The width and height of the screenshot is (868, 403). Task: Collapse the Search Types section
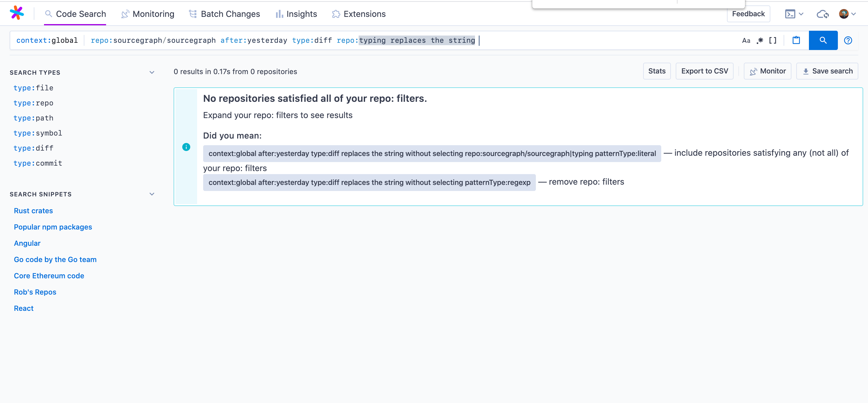tap(152, 72)
